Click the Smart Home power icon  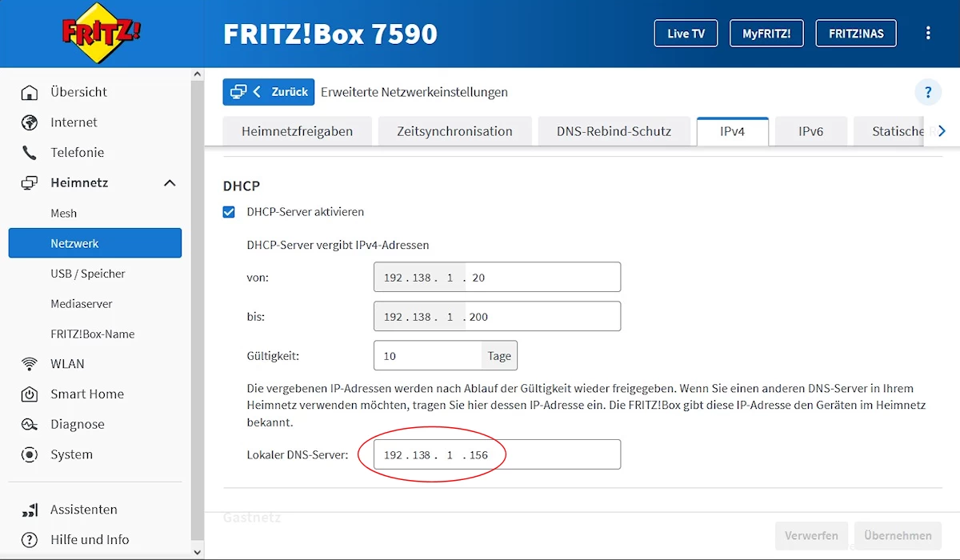coord(30,394)
